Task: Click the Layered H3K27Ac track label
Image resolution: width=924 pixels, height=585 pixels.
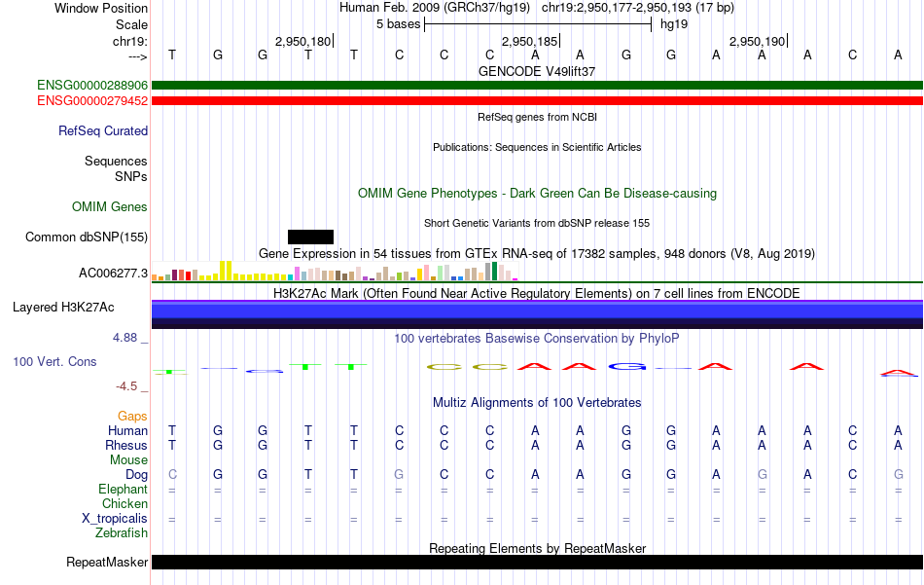Action: [x=63, y=308]
